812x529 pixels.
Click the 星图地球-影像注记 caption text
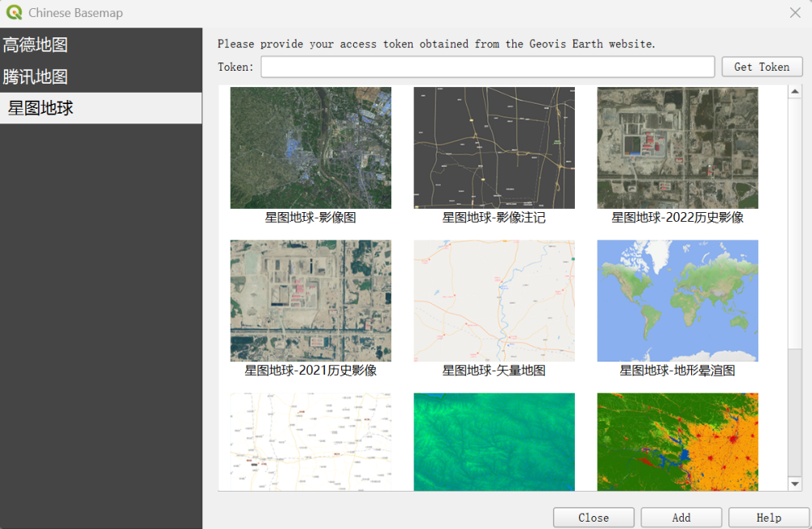point(494,218)
